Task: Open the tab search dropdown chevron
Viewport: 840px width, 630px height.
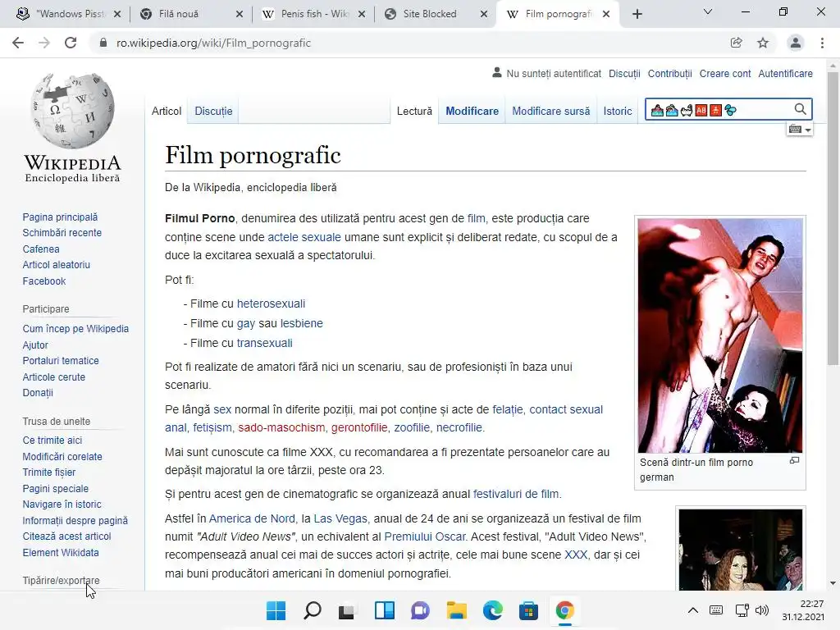Action: [x=708, y=11]
